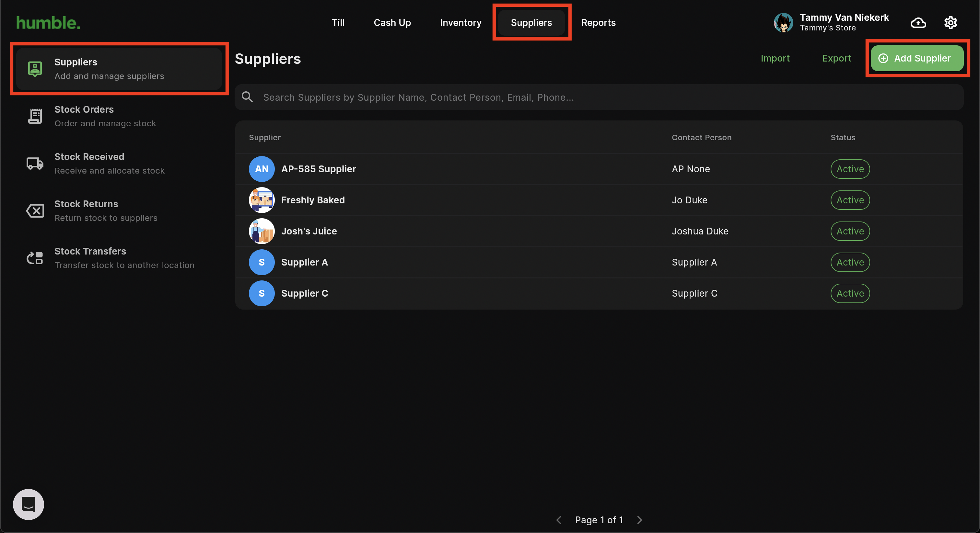This screenshot has width=980, height=533.
Task: Click the Contact Person column header
Action: click(702, 137)
